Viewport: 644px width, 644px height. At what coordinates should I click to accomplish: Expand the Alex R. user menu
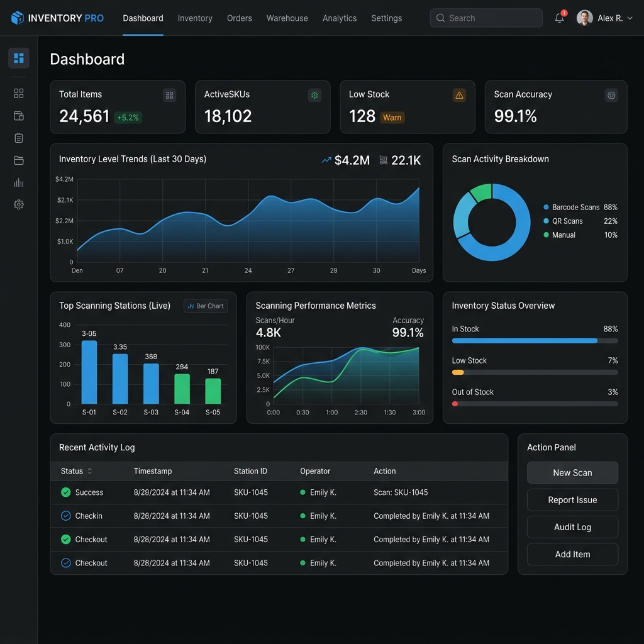click(x=604, y=18)
